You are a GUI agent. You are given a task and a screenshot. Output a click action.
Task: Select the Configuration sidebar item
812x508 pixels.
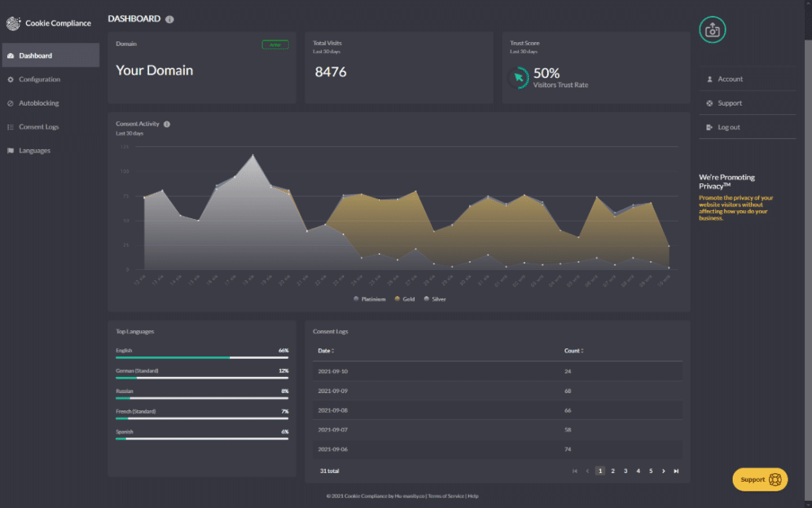(x=38, y=79)
